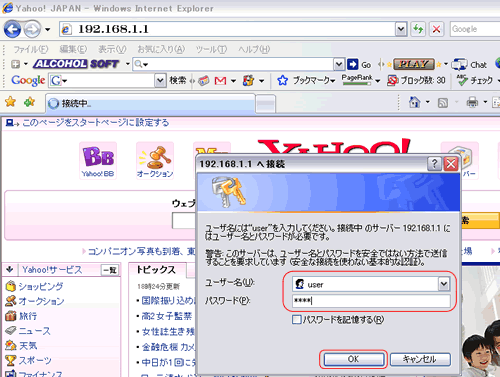The width and height of the screenshot is (500, 377).
Task: Click the green Refresh icon
Action: (x=418, y=29)
